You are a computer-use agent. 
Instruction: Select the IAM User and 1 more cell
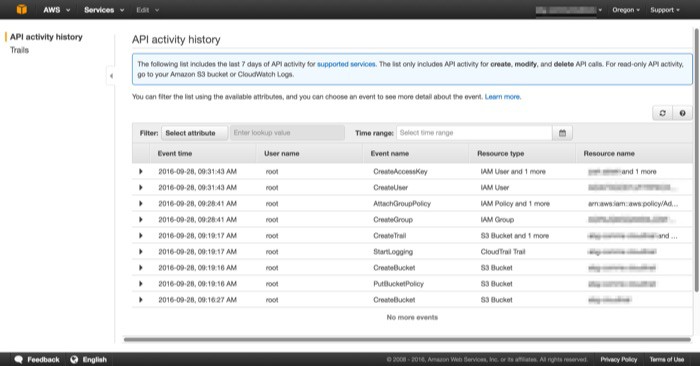pos(512,171)
